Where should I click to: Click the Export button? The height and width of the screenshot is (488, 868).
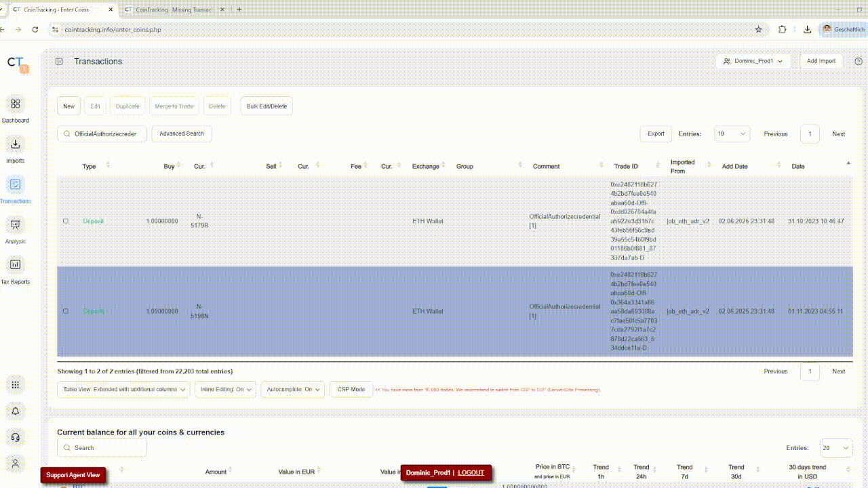656,134
